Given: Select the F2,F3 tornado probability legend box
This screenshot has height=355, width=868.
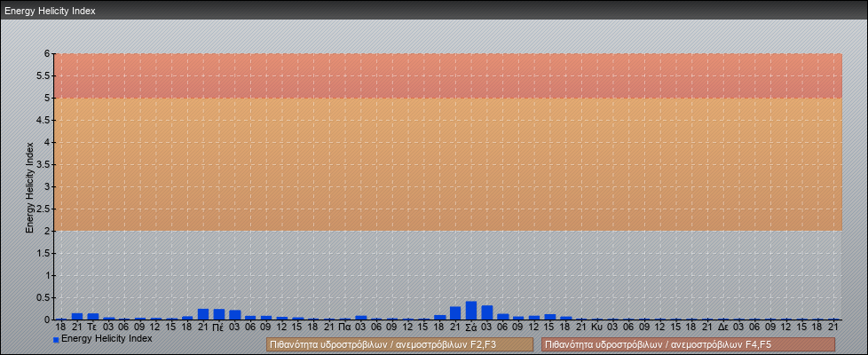Looking at the screenshot, I should pos(399,344).
